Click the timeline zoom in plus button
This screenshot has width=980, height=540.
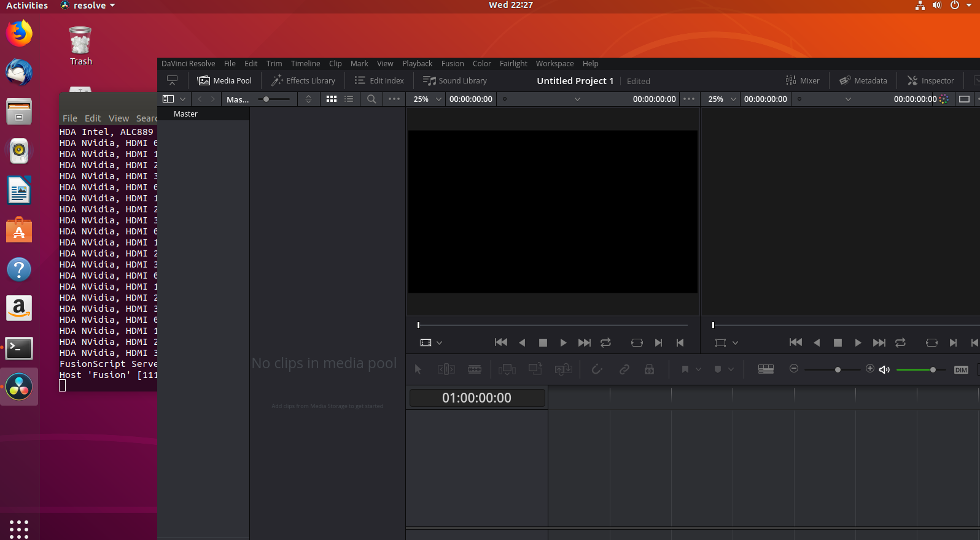point(870,368)
